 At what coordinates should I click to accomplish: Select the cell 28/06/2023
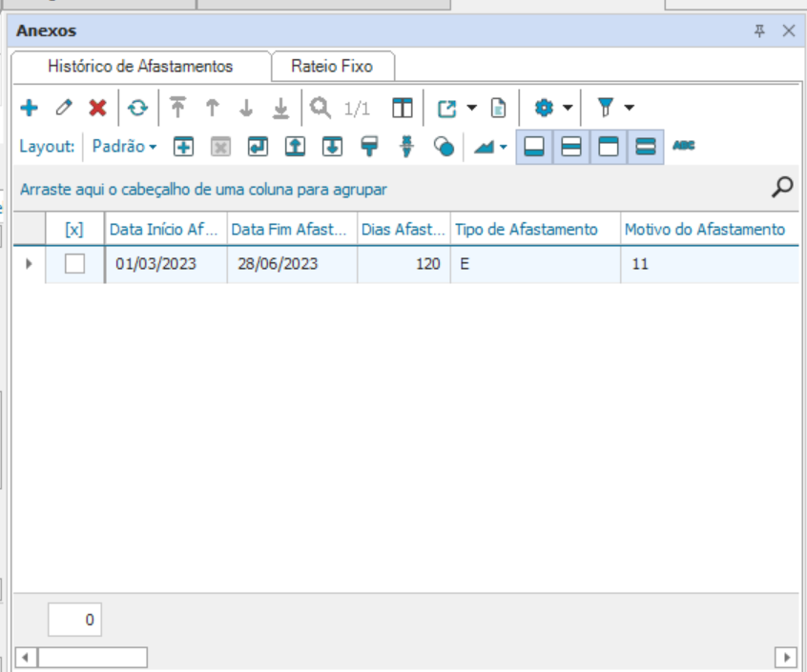coord(292,264)
